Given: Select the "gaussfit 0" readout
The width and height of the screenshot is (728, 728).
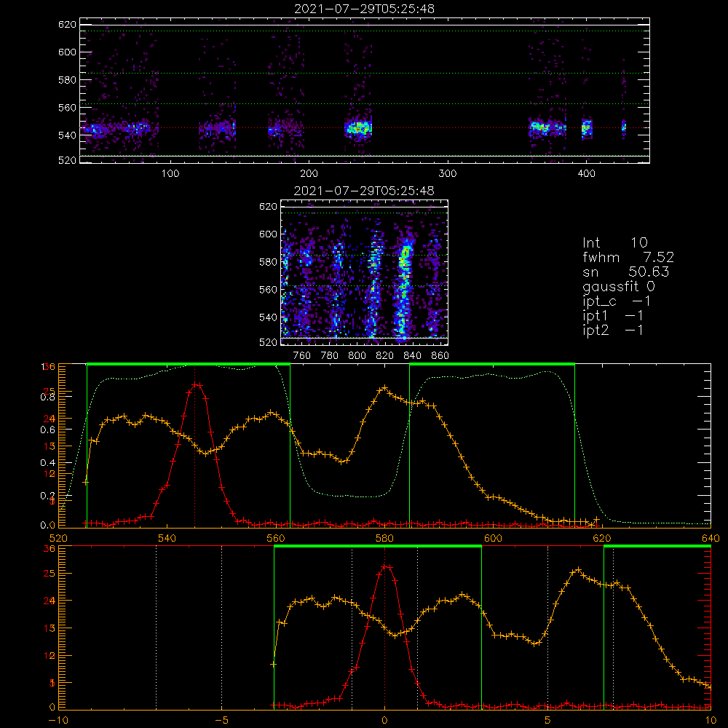Looking at the screenshot, I should click(x=619, y=286).
